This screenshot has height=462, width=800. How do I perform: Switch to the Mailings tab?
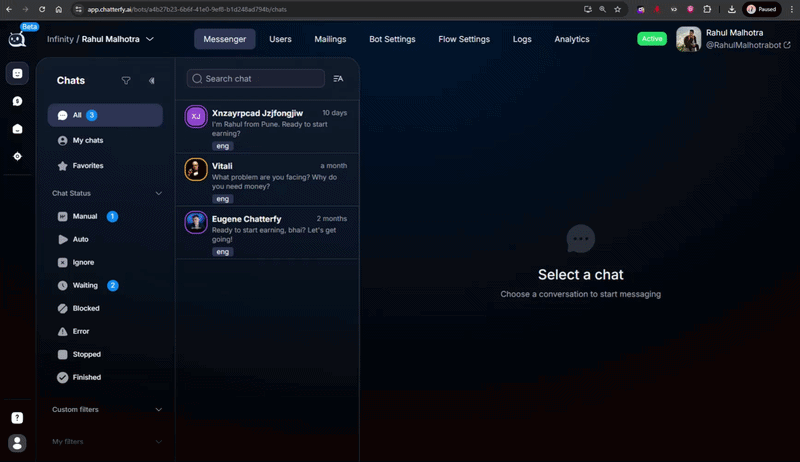pyautogui.click(x=330, y=39)
